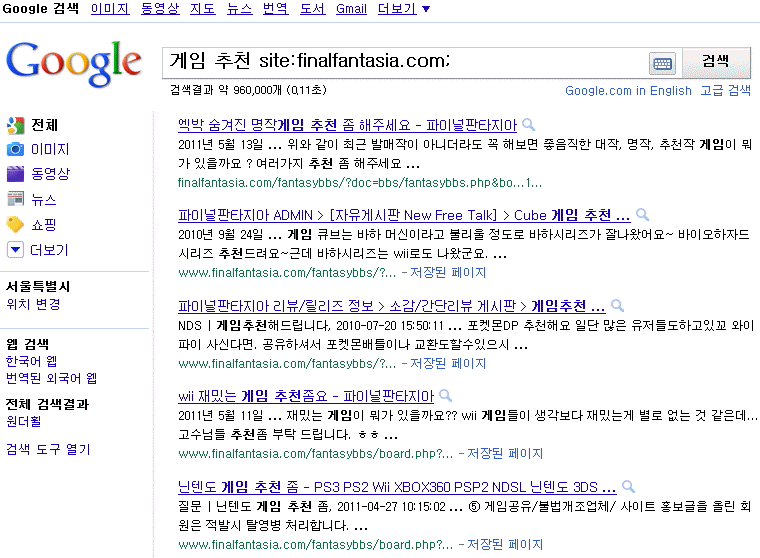Click preview magnifier next to wii 재밌는 게임 result
This screenshot has width=760, height=558.
(445, 396)
